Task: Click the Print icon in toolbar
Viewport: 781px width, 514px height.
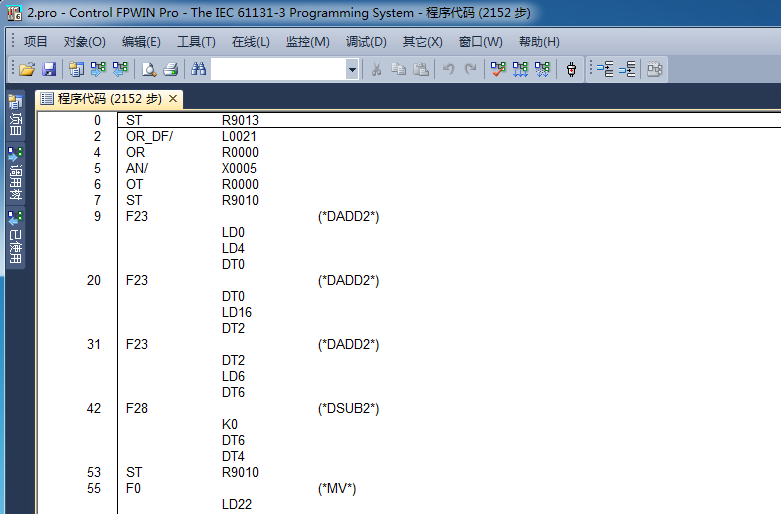Action: coord(170,69)
